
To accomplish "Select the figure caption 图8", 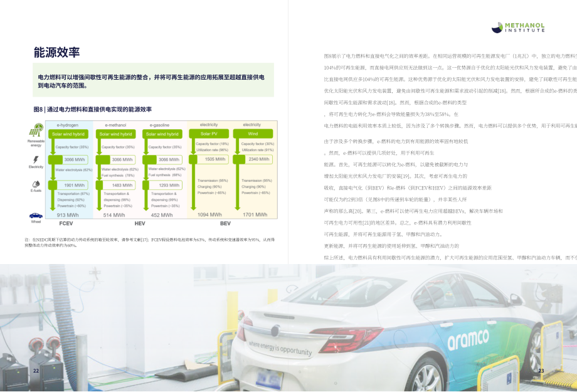I will 92,109.
